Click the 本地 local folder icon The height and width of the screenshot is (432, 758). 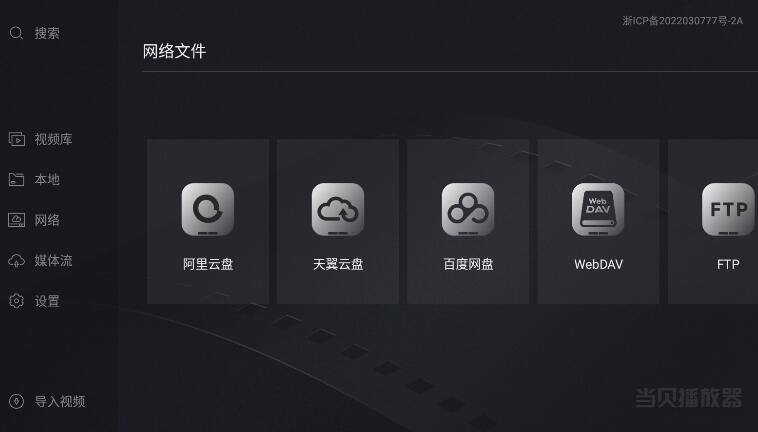coord(16,180)
